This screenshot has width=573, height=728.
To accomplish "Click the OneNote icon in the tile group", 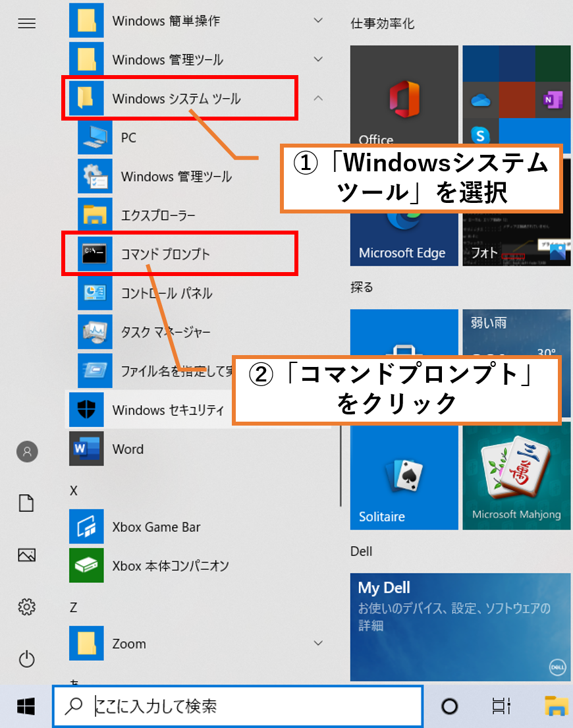I will click(x=553, y=100).
